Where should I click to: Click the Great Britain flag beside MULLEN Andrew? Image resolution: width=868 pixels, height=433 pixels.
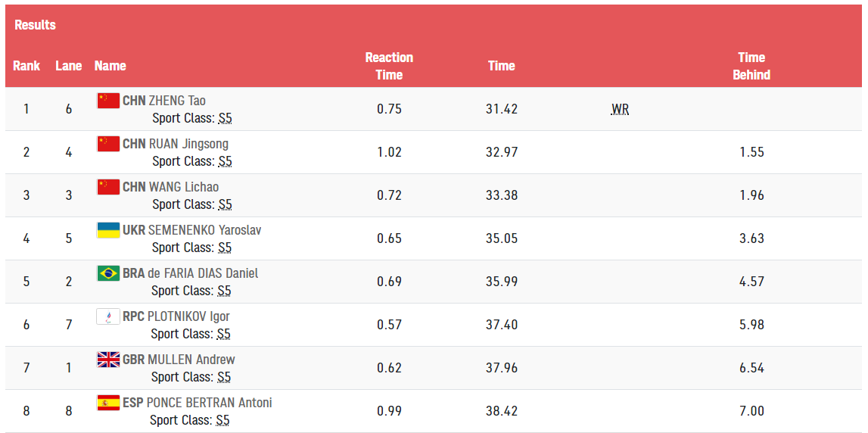(108, 360)
